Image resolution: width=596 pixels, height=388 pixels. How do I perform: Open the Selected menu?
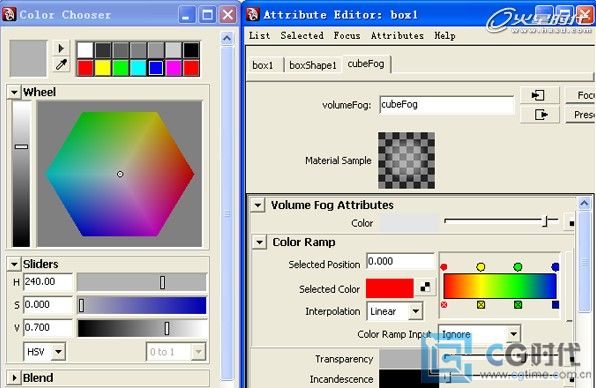click(302, 36)
